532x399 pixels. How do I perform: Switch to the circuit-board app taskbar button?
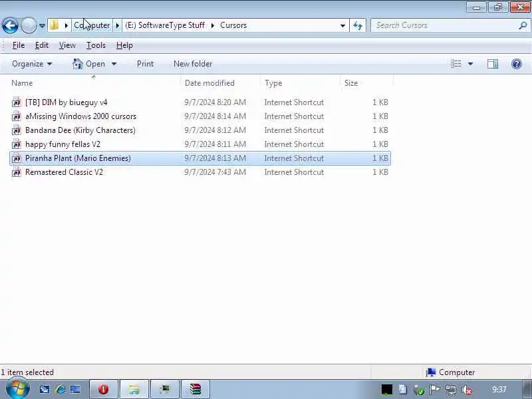pyautogui.click(x=165, y=389)
